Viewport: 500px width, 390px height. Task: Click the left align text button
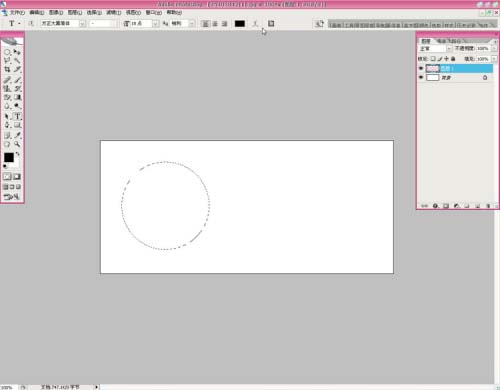coord(205,24)
